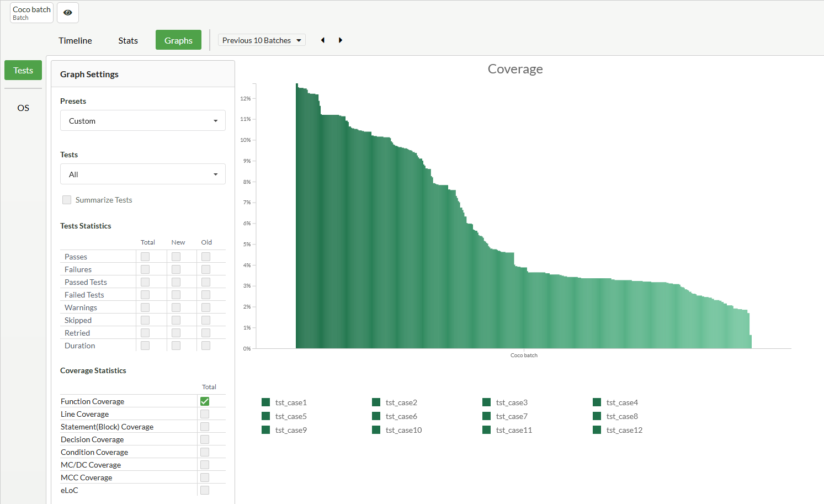Image resolution: width=824 pixels, height=504 pixels.
Task: Toggle tst_case1 legend square
Action: click(266, 402)
